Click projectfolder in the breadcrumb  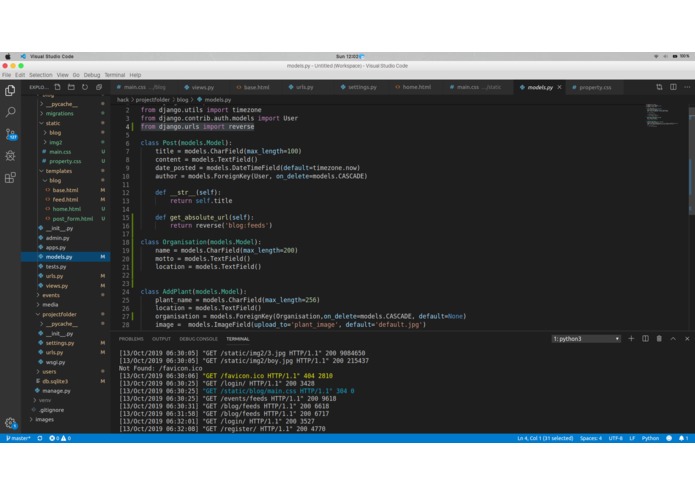point(152,100)
